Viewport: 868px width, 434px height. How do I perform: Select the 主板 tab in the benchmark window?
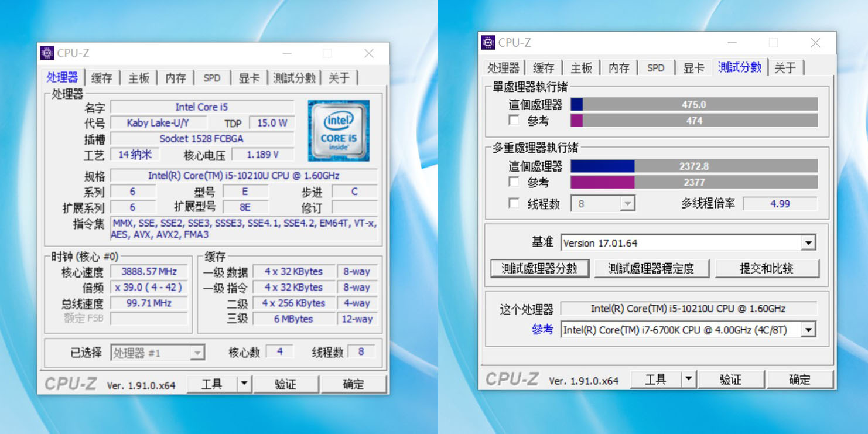click(581, 68)
